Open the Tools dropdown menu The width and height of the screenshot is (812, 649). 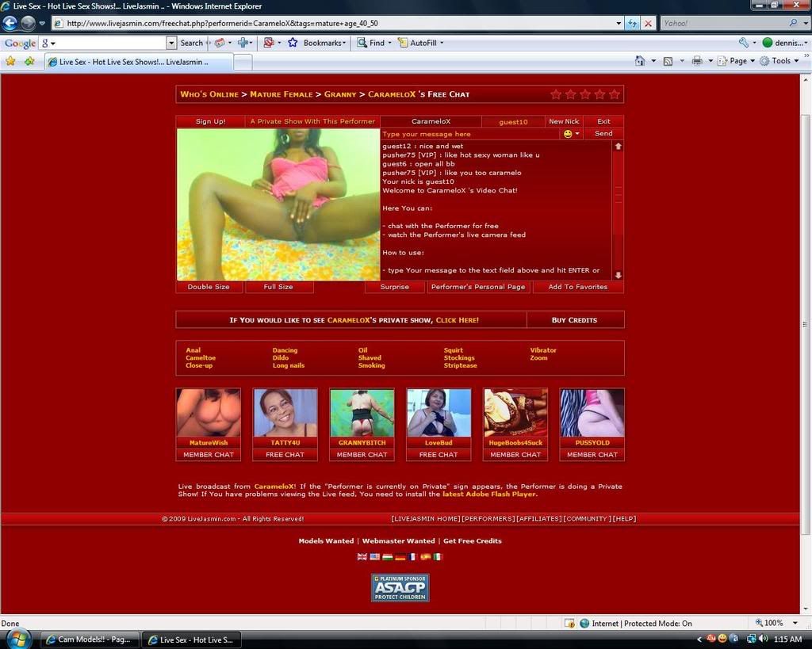coord(779,61)
